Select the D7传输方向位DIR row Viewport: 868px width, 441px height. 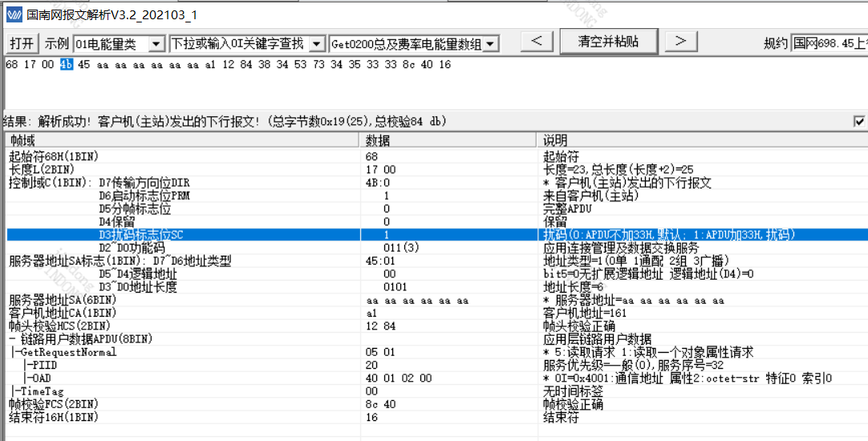[437, 183]
